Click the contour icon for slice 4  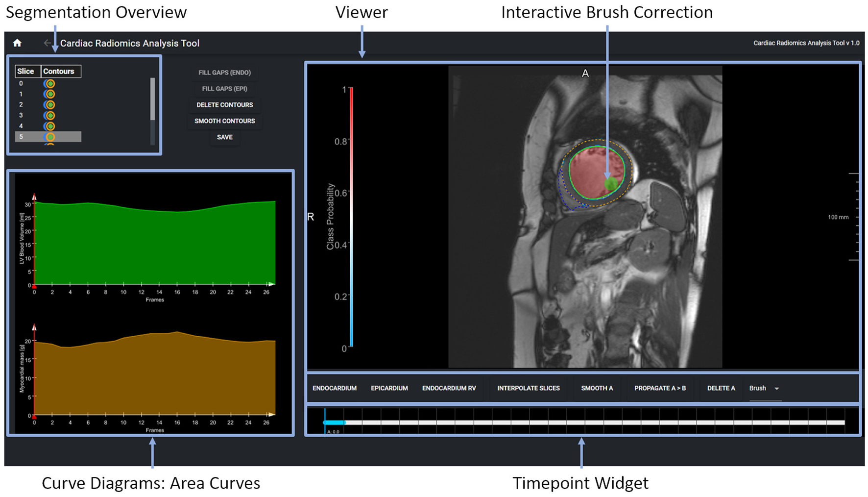[49, 126]
